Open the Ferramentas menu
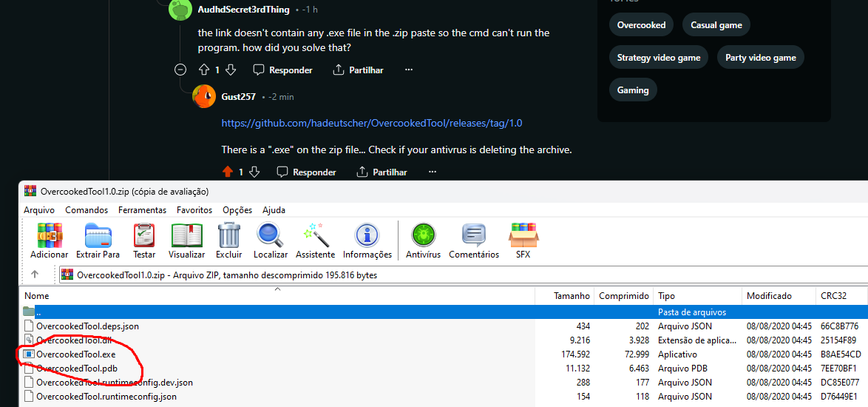Image resolution: width=868 pixels, height=407 pixels. click(x=142, y=210)
